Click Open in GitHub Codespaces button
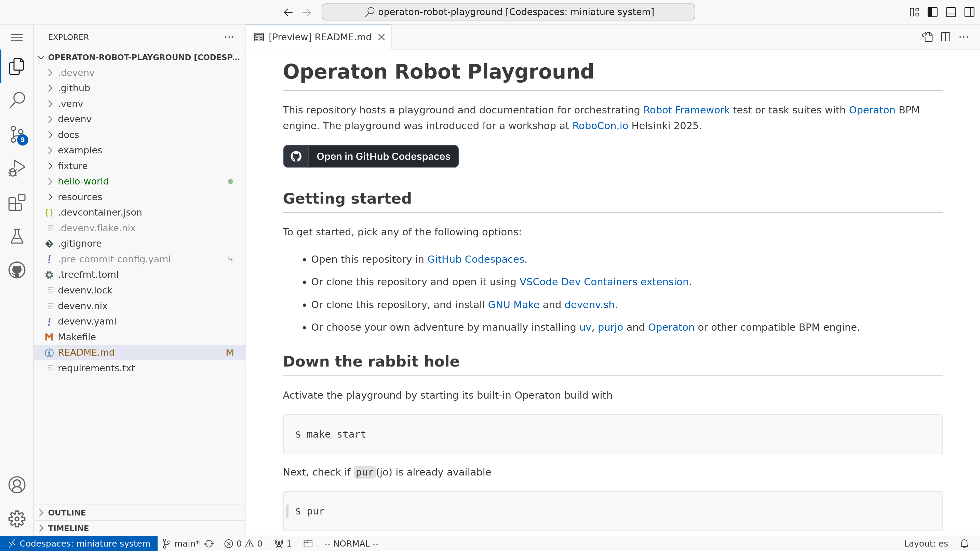This screenshot has width=980, height=551. click(371, 156)
